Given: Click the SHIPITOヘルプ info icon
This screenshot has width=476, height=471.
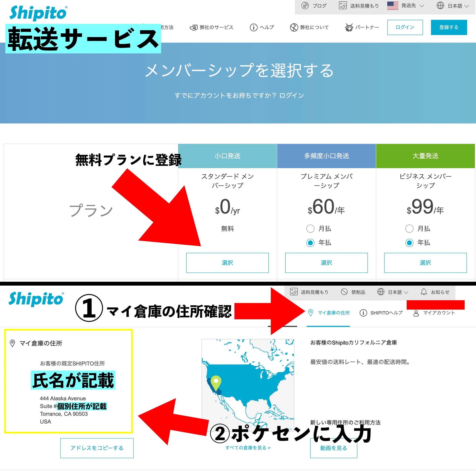Looking at the screenshot, I should click(363, 313).
